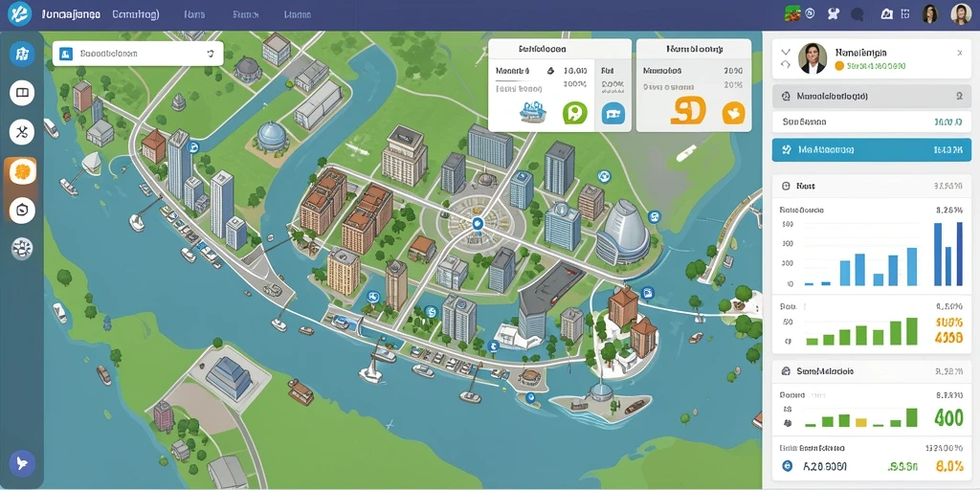
Task: Click the far-right user avatar in top bar
Action: pyautogui.click(x=961, y=13)
